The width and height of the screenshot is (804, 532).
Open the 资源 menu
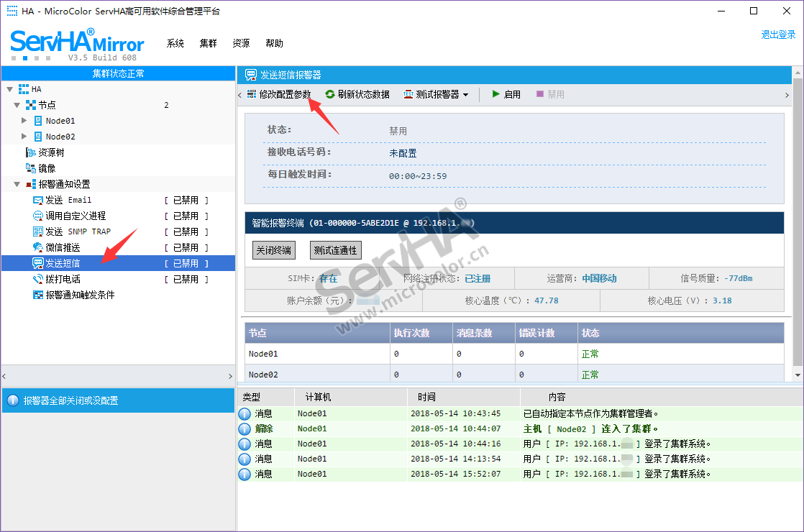point(241,43)
